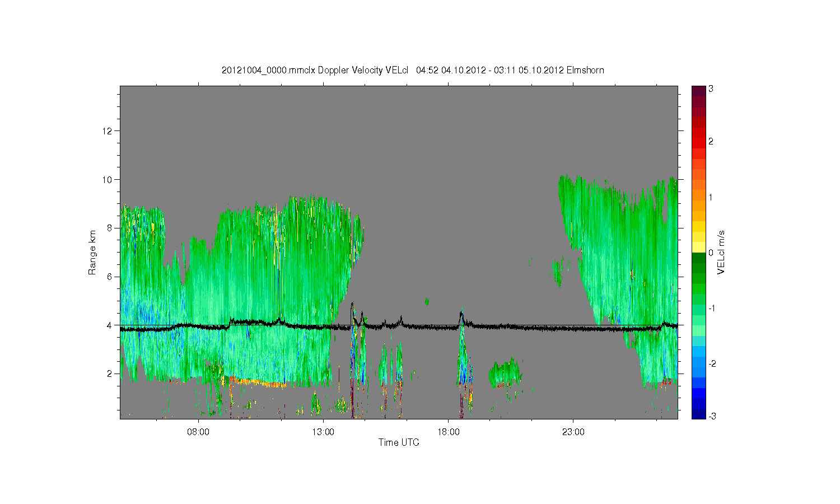
Task: Select the 13:00 time tick label
Action: point(323,432)
